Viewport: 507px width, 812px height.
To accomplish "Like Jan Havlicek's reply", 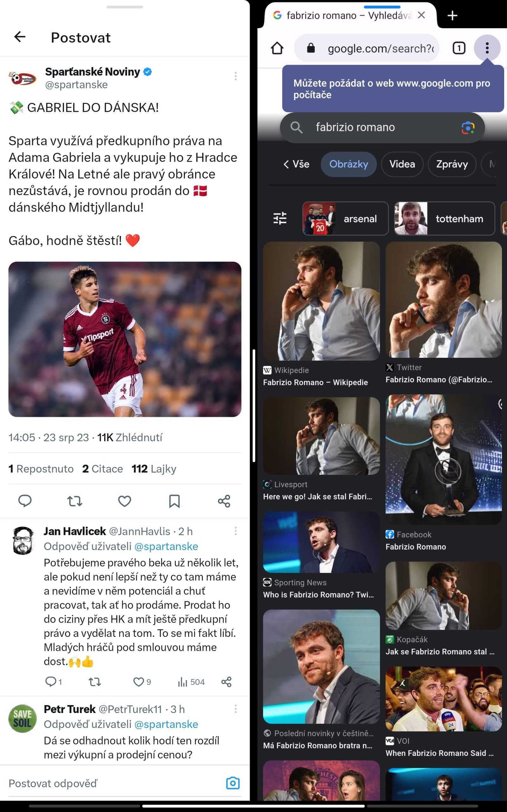I will point(138,682).
